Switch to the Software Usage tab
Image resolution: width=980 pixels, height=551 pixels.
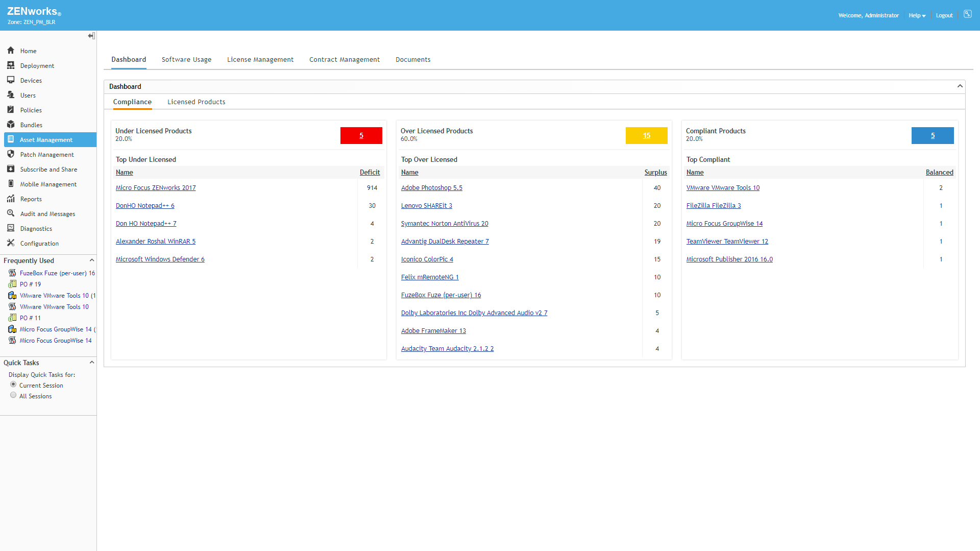click(186, 60)
